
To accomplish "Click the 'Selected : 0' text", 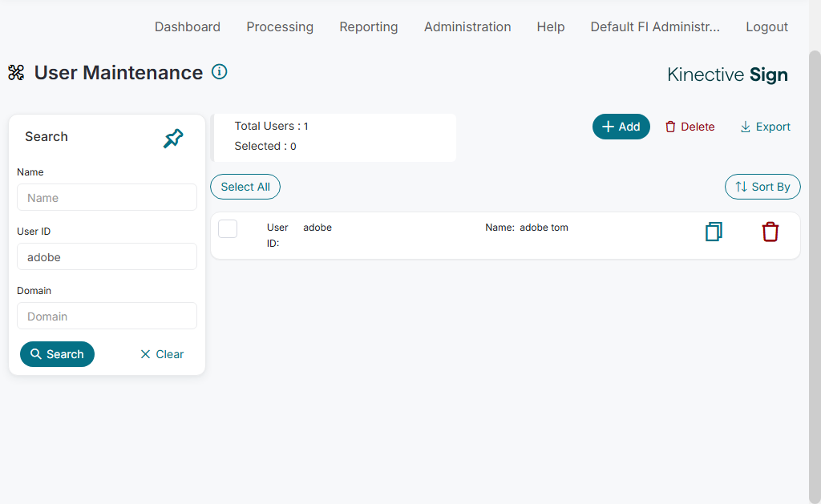I will [x=265, y=146].
